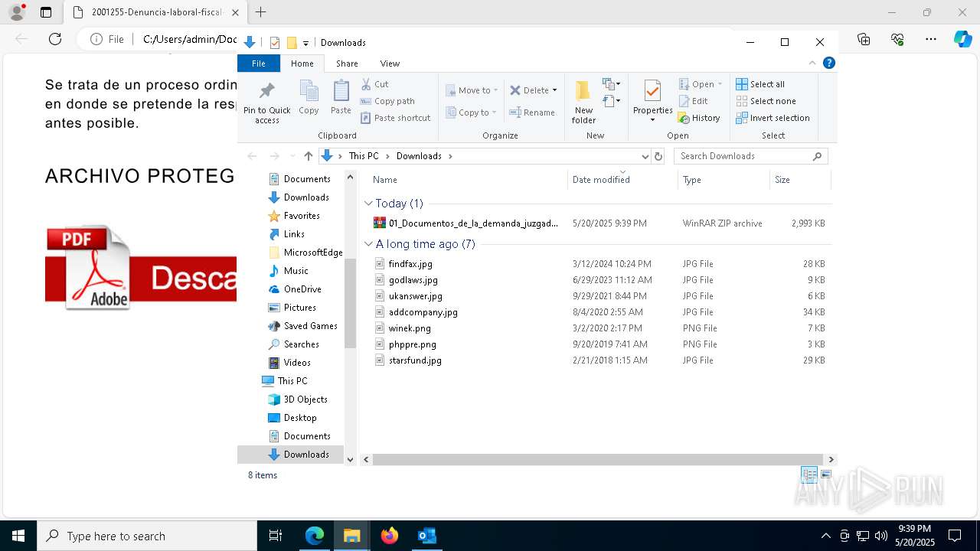
Task: Click Quick Access toolbar Properties checkmark icon
Action: (275, 43)
